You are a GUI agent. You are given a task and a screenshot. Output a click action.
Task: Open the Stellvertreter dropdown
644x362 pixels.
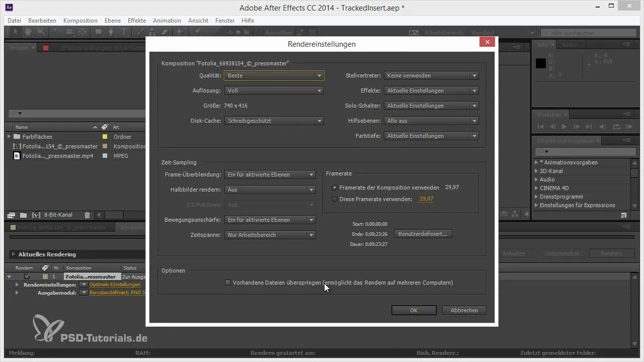click(x=431, y=75)
